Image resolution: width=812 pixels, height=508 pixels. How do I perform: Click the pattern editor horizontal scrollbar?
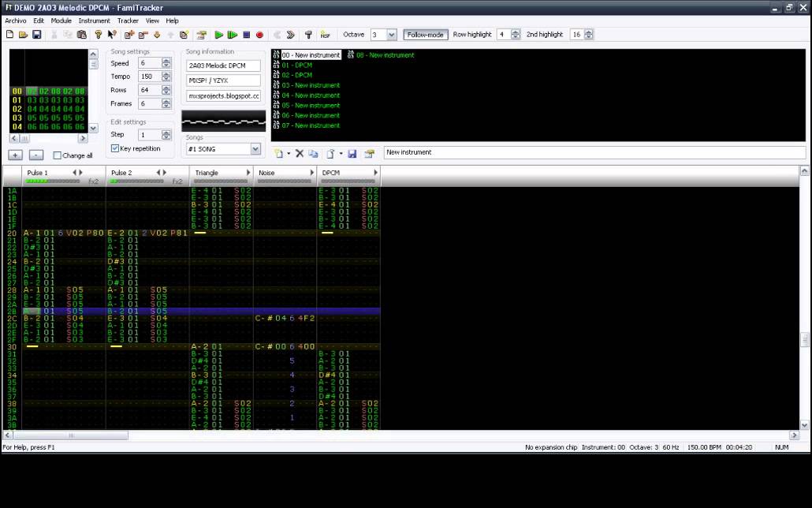400,435
